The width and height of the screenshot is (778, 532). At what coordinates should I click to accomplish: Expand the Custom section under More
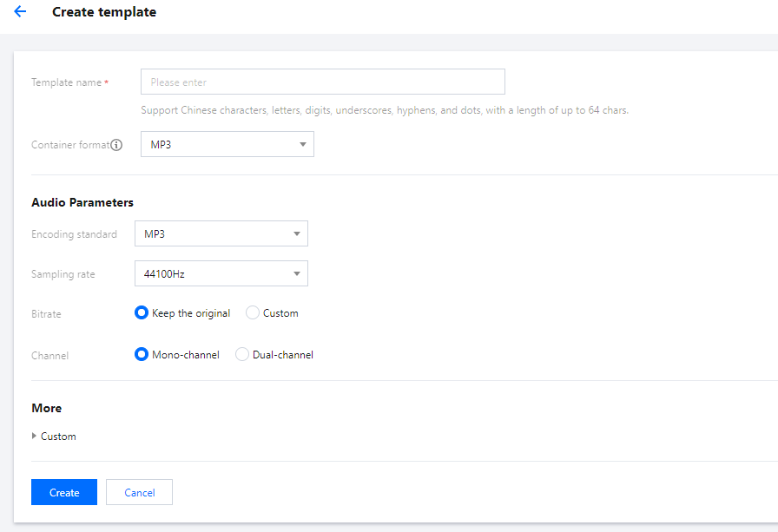[x=58, y=437]
